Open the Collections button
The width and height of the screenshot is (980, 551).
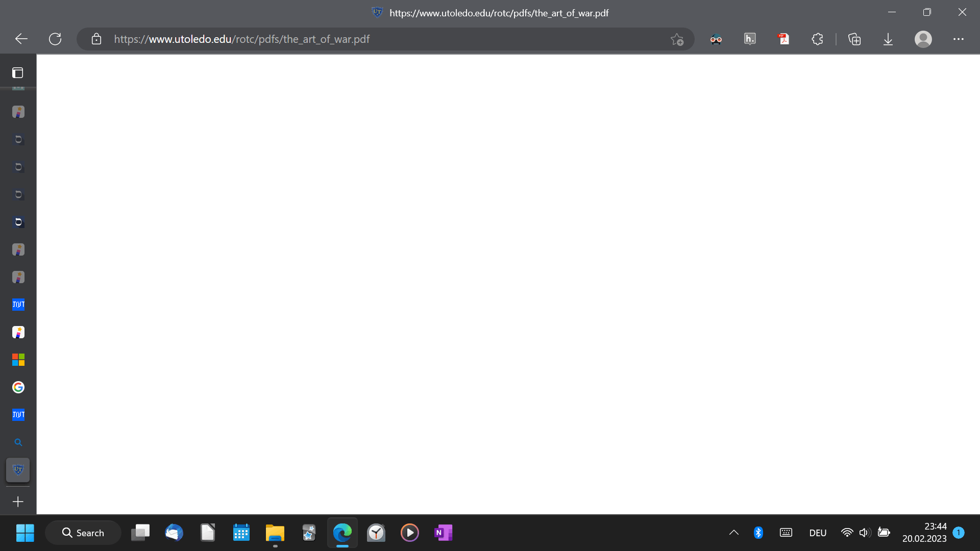pos(854,39)
